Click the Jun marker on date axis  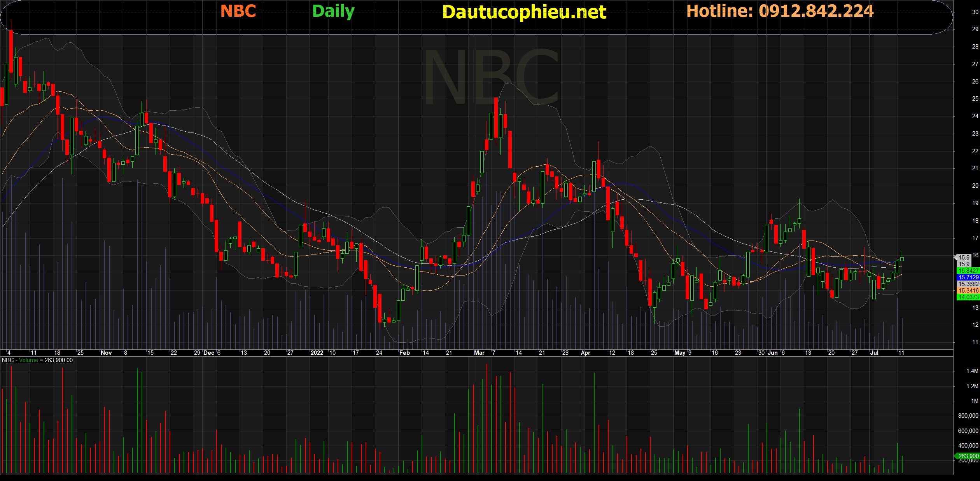click(x=772, y=353)
